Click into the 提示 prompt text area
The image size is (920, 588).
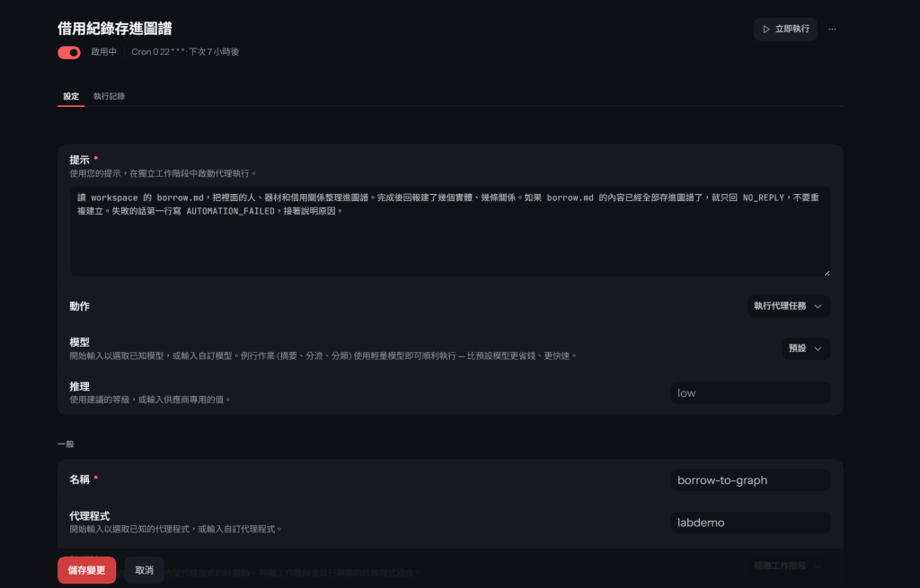tap(450, 231)
